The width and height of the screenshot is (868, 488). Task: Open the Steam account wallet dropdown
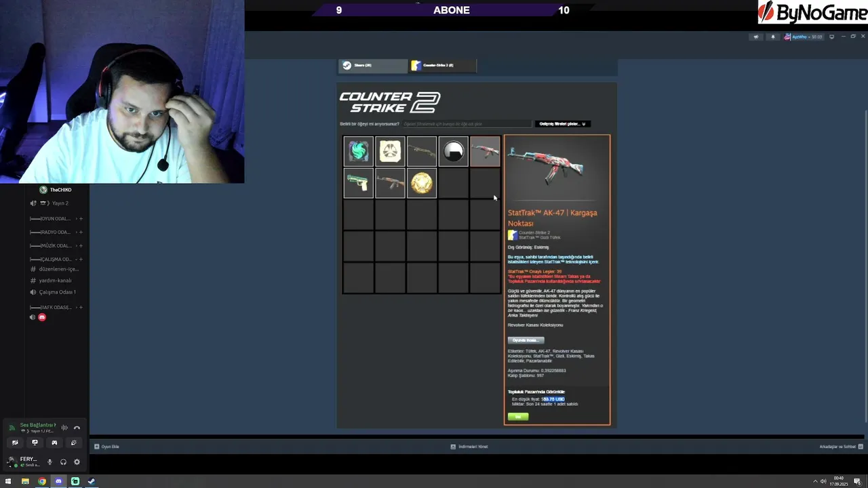click(804, 37)
